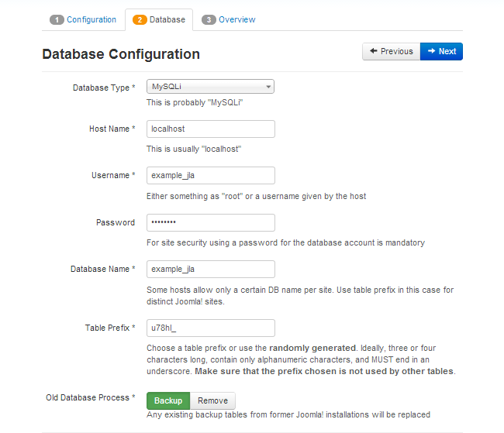Switch Old Database Process to Remove

point(212,400)
